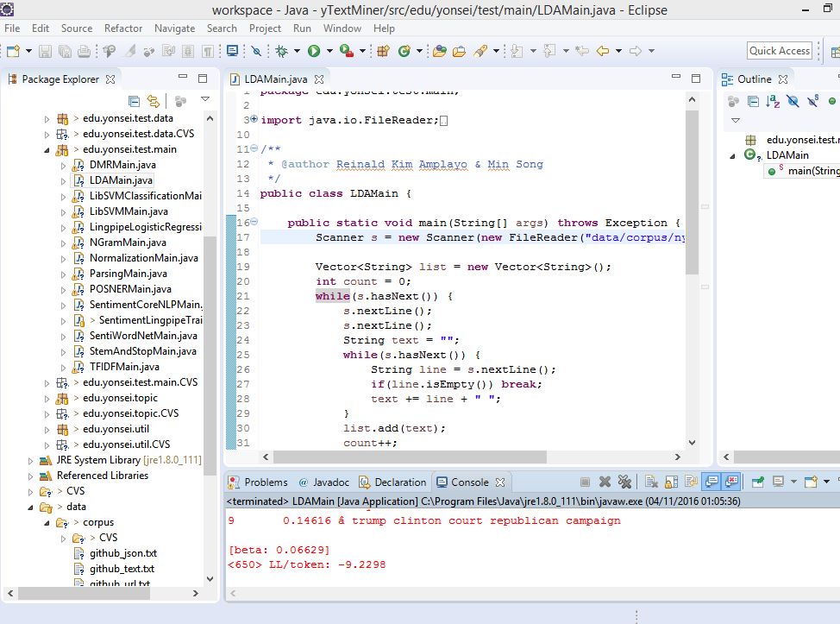Click the New Java Package icon
Viewport: 840px width, 624px height.
(x=384, y=52)
